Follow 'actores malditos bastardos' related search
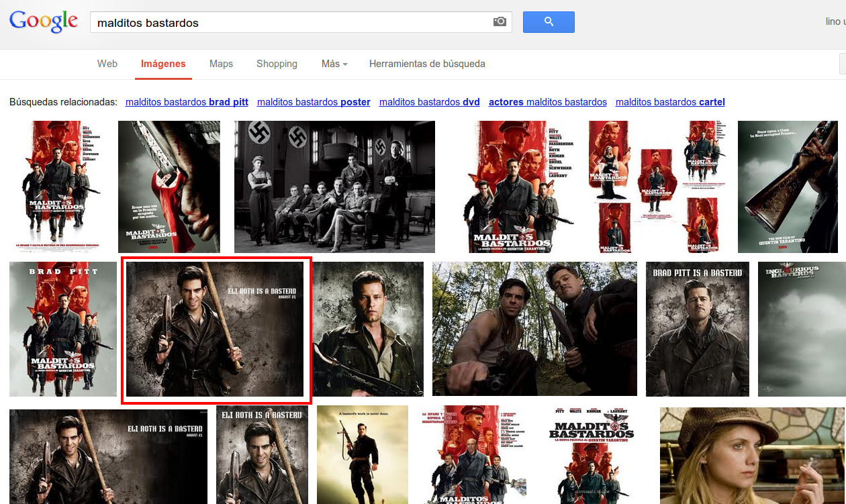 (548, 102)
